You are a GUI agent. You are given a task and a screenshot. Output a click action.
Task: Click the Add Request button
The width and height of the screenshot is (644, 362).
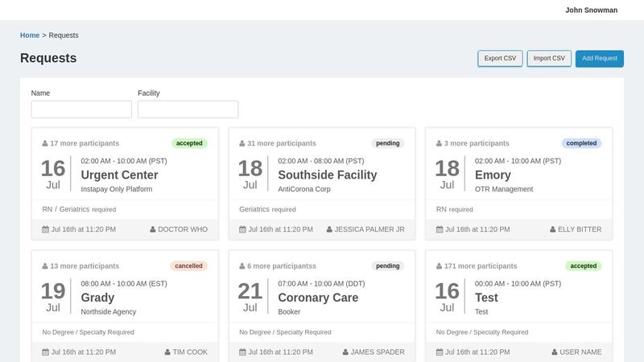pos(599,59)
